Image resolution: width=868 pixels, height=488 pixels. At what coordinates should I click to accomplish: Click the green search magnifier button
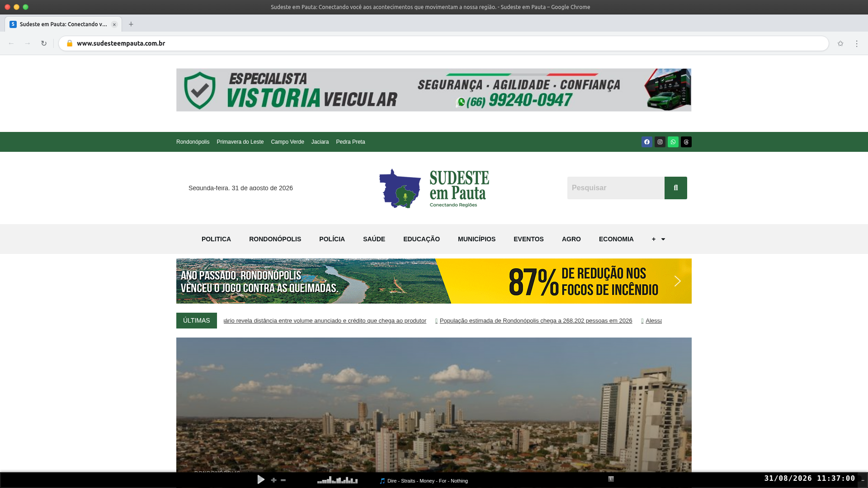[x=676, y=188]
